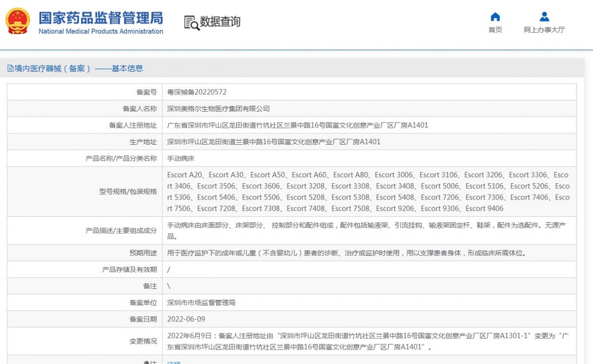Click the 备注 row label
This screenshot has width=593, height=364.
click(x=150, y=286)
